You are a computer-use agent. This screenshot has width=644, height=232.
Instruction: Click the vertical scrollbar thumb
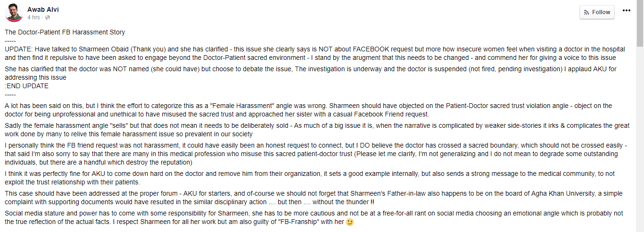(640, 24)
